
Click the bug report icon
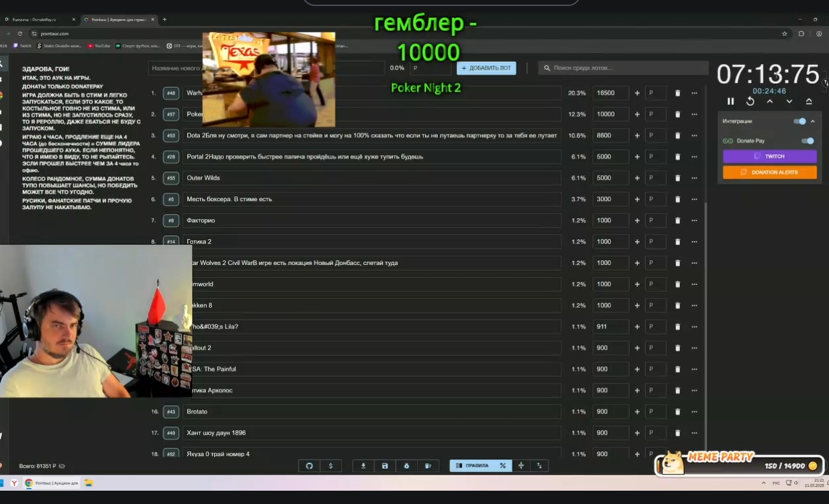pos(407,466)
